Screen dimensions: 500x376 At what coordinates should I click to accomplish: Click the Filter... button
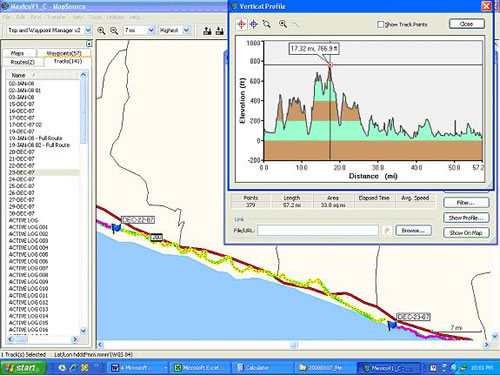click(x=466, y=203)
